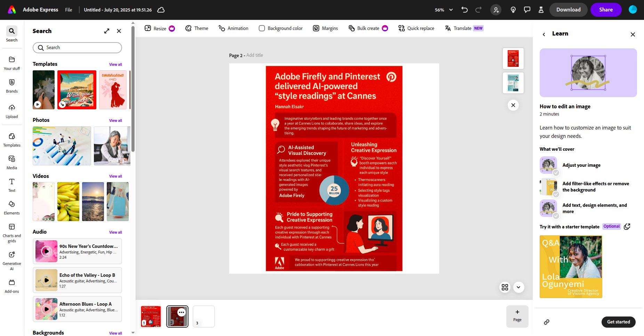Open the Q&A with Lola starter template
The image size is (644, 336).
(571, 267)
